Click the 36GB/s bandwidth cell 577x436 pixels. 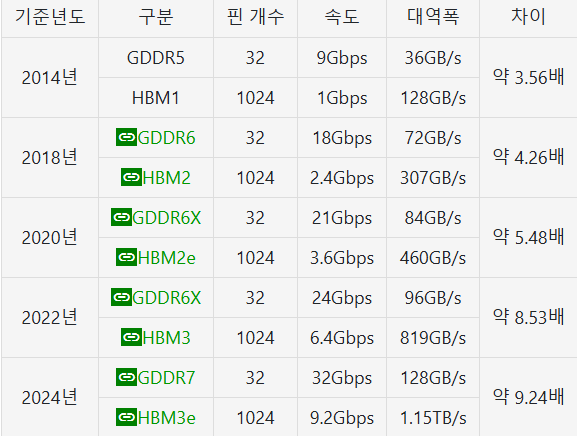coord(433,58)
